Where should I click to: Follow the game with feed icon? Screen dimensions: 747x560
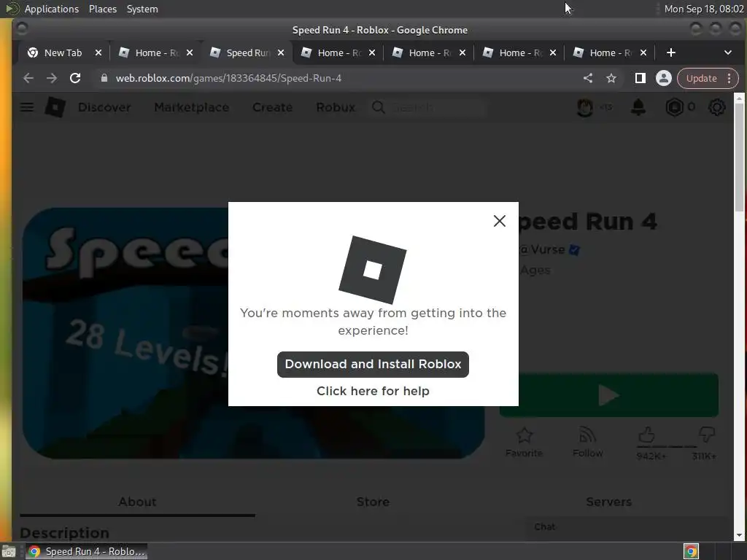tap(588, 443)
